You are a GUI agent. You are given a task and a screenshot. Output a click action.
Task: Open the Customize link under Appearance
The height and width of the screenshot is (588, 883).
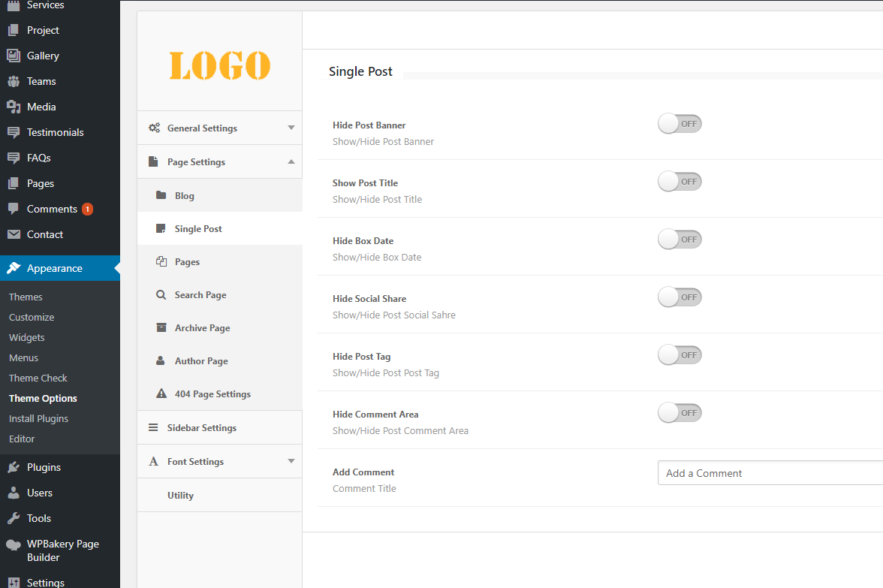[32, 317]
